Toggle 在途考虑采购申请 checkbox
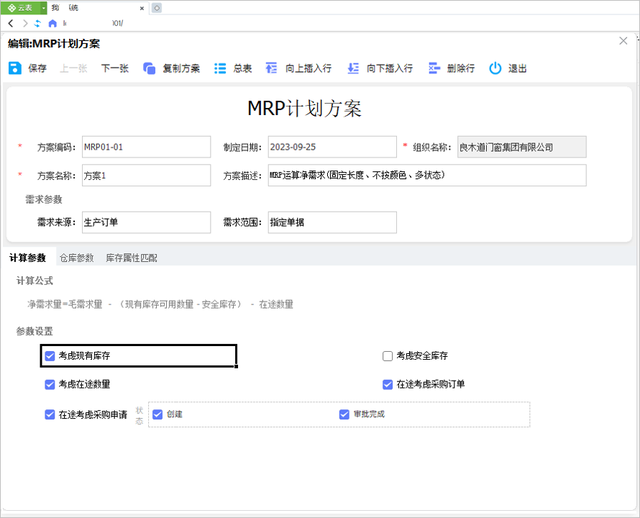This screenshot has height=518, width=640. [x=50, y=415]
